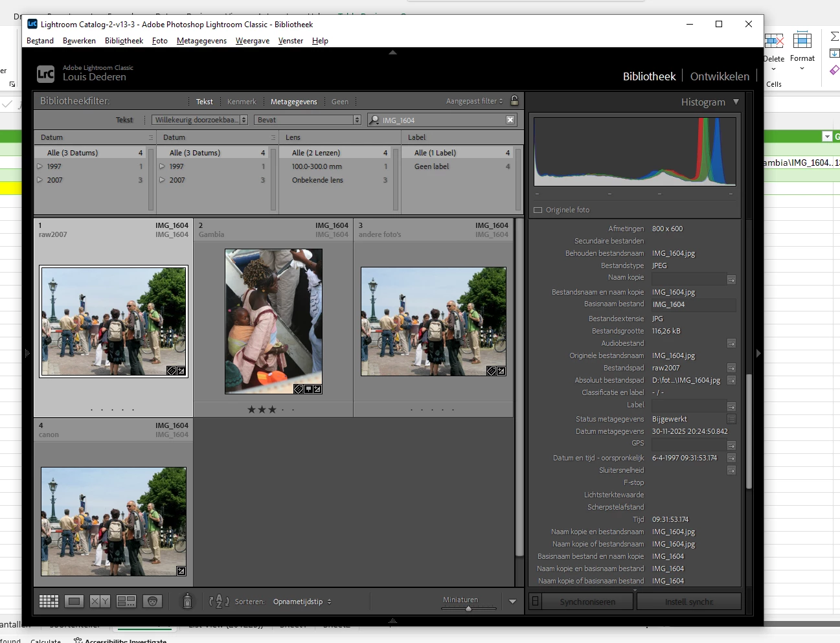840x643 pixels.
Task: Switch to loupe view icon
Action: click(x=74, y=602)
